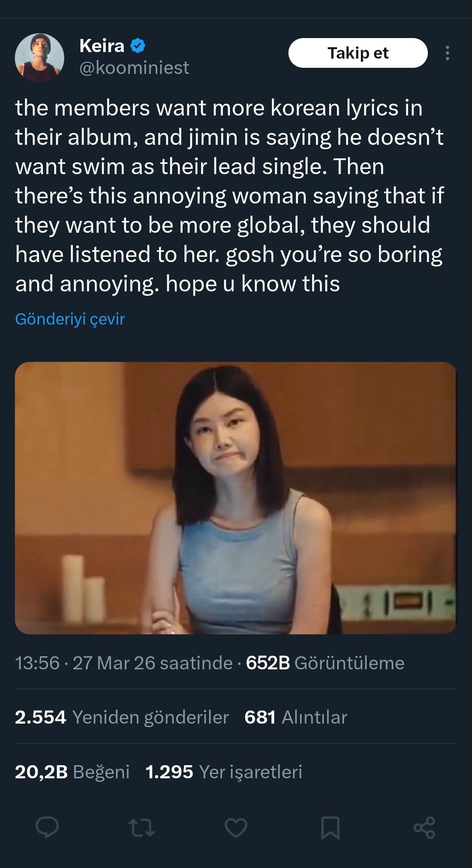Bookmark this post
This screenshot has height=868, width=472.
point(330,827)
